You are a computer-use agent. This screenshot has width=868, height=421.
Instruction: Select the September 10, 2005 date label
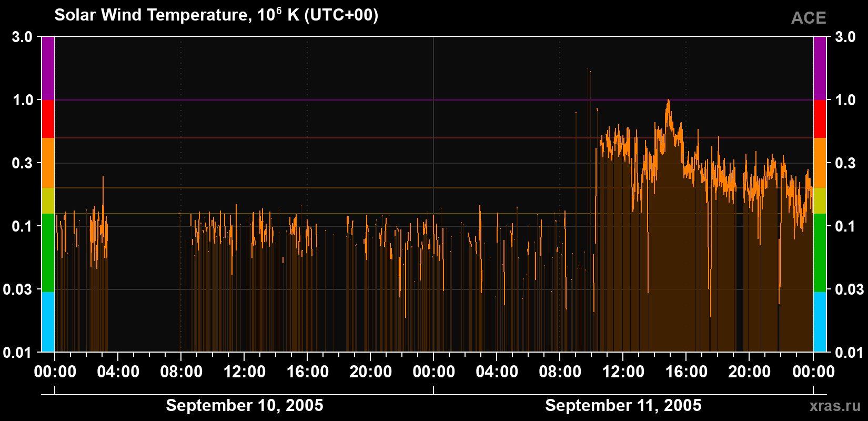(245, 405)
